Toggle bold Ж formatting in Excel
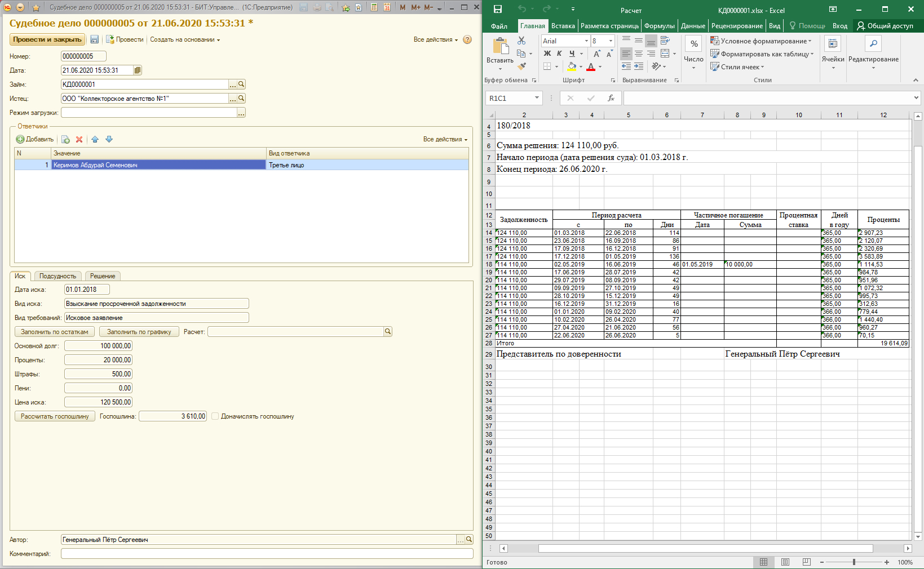924x569 pixels. click(x=547, y=54)
